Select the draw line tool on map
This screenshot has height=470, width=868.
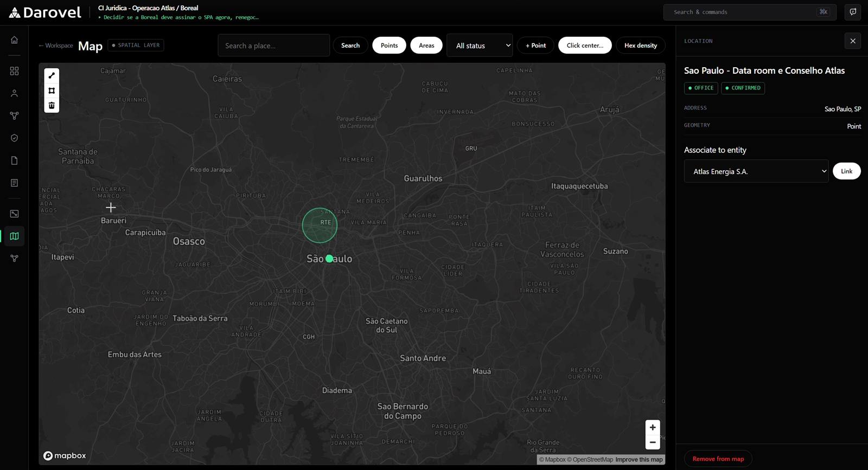pyautogui.click(x=52, y=75)
